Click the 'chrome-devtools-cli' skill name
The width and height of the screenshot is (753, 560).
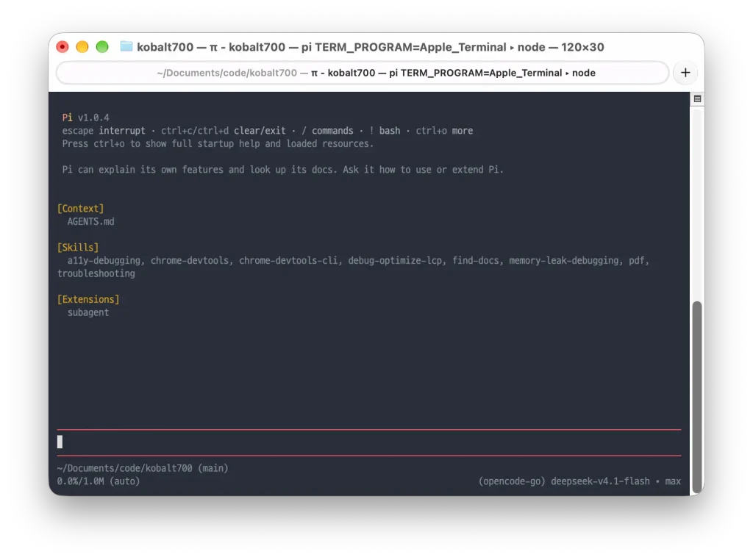(288, 261)
